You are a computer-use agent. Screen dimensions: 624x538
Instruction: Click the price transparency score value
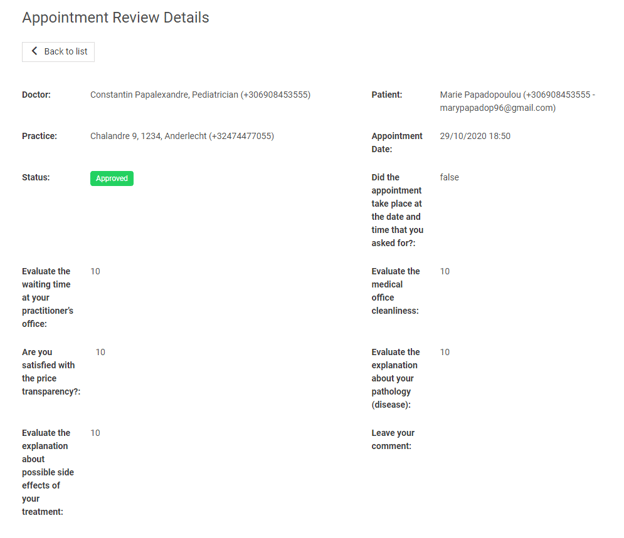pyautogui.click(x=100, y=352)
